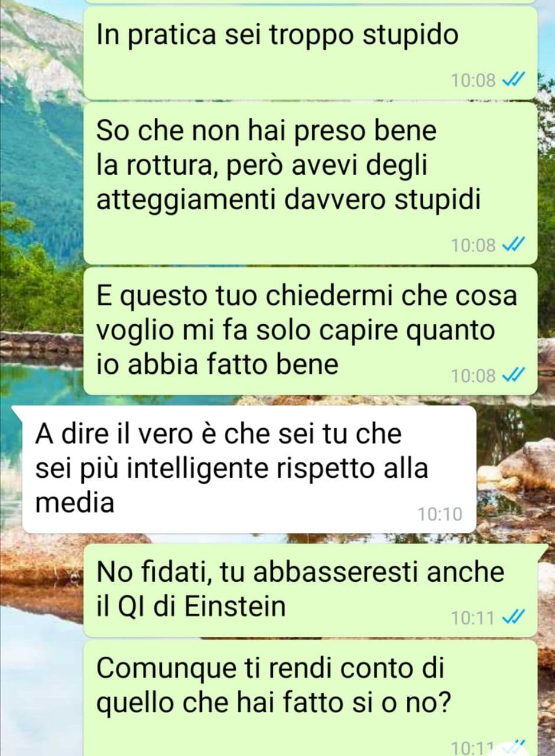Select the 'tu abbasseresti anche il QI' message
This screenshot has width=555, height=756.
point(311,591)
